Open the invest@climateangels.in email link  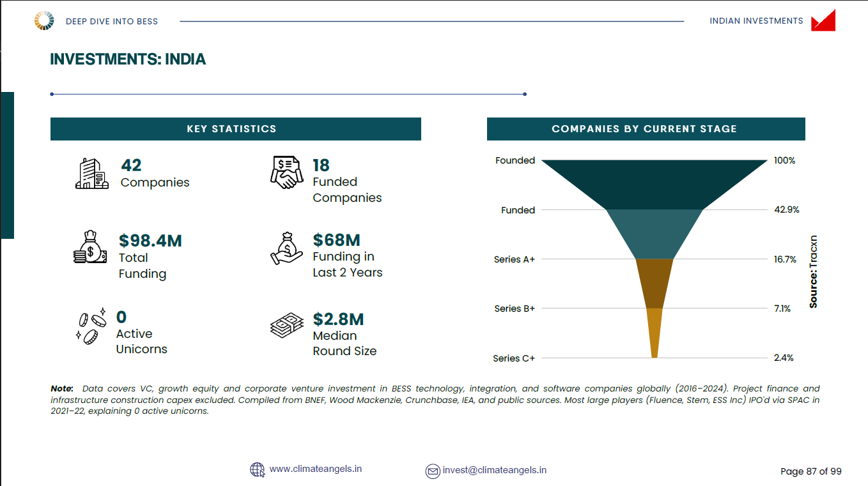495,470
